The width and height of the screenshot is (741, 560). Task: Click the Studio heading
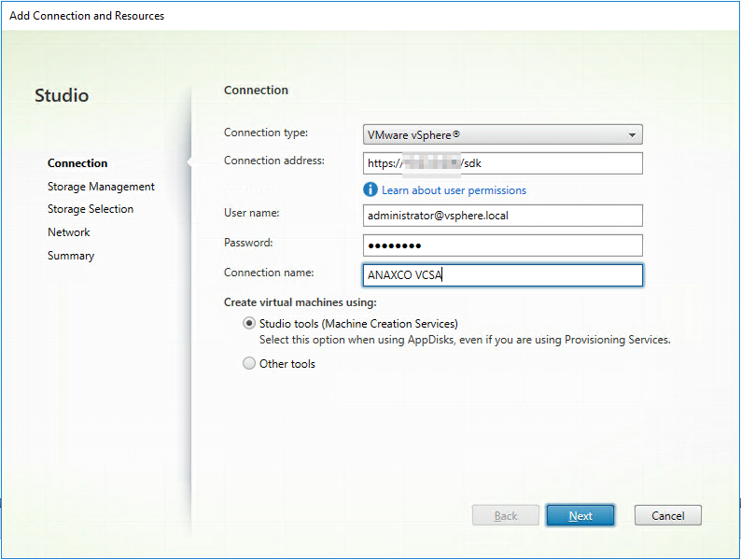[62, 95]
